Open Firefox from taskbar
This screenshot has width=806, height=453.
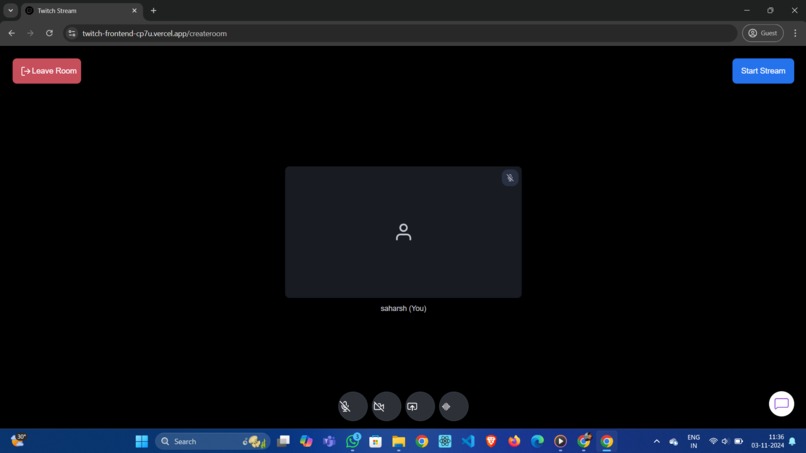[x=514, y=441]
